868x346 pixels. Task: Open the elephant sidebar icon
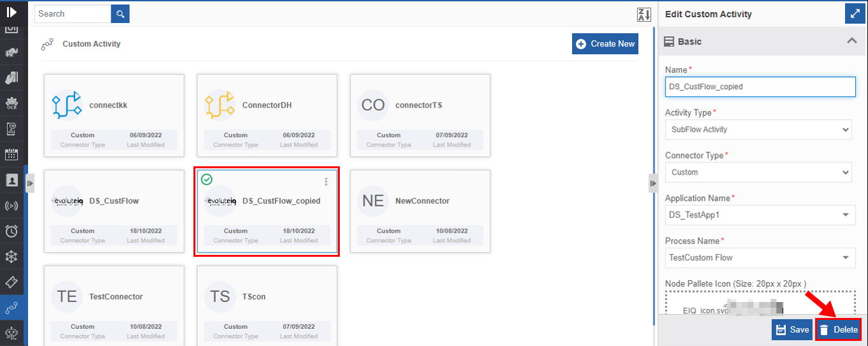[11, 52]
